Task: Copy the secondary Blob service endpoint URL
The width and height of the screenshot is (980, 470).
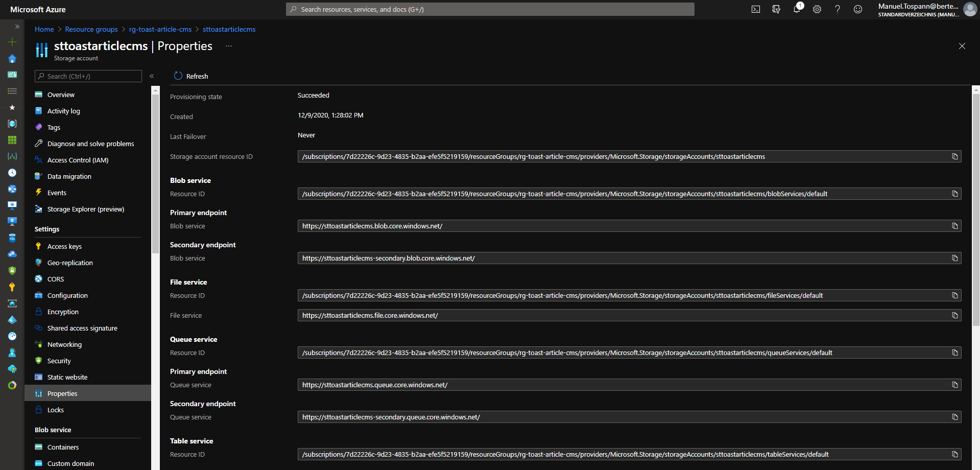Action: point(954,258)
